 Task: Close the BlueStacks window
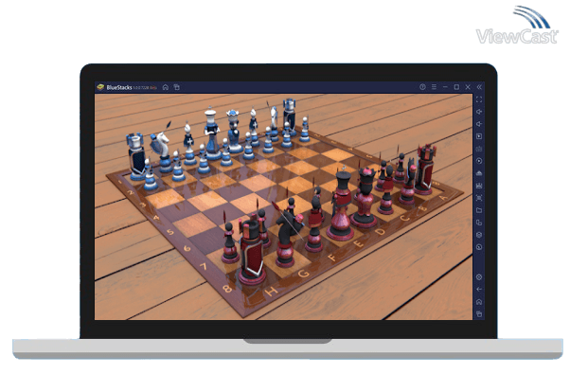[468, 87]
